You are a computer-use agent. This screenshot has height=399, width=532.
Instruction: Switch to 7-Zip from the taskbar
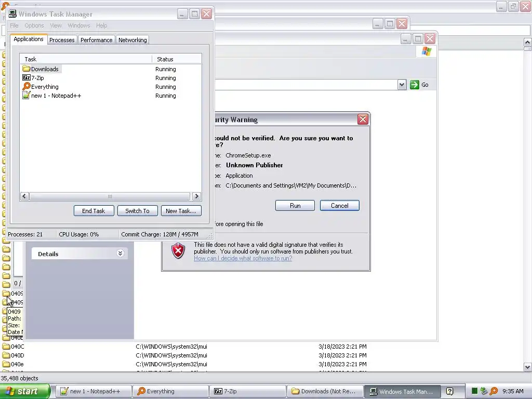point(247,391)
